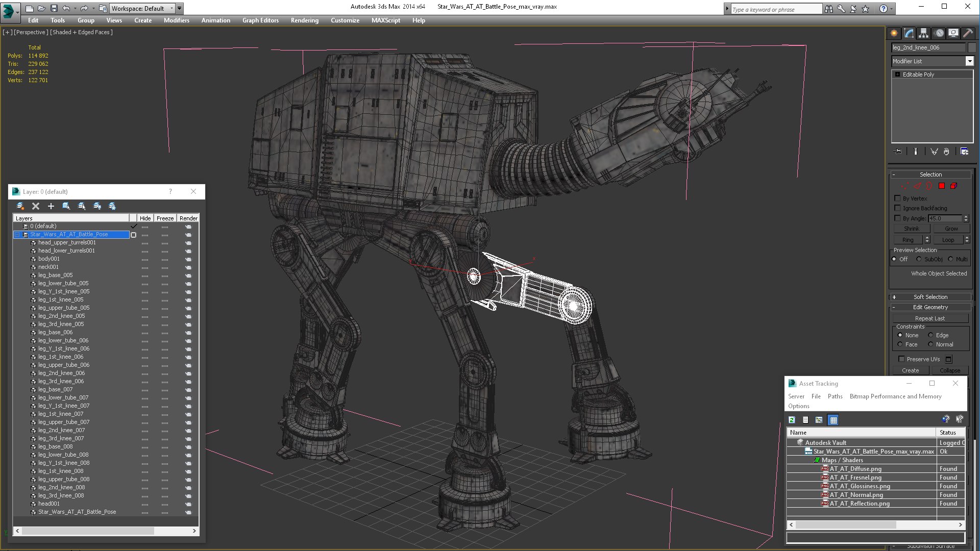Screen dimensions: 980x551
Task: Select Polygon sub-object level icon
Action: 942,186
